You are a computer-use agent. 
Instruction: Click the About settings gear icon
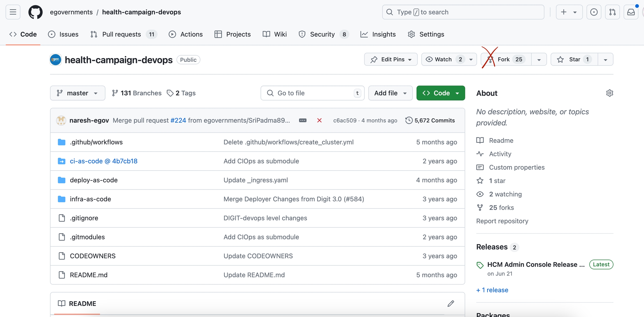point(609,93)
